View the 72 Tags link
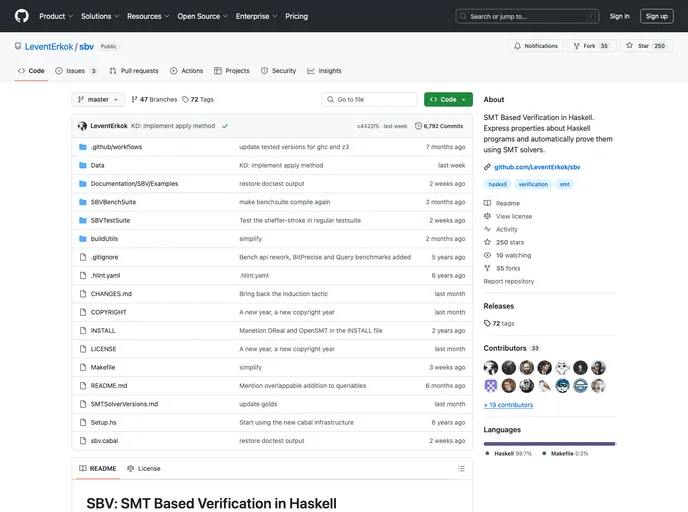Image resolution: width=688 pixels, height=512 pixels. pyautogui.click(x=198, y=100)
